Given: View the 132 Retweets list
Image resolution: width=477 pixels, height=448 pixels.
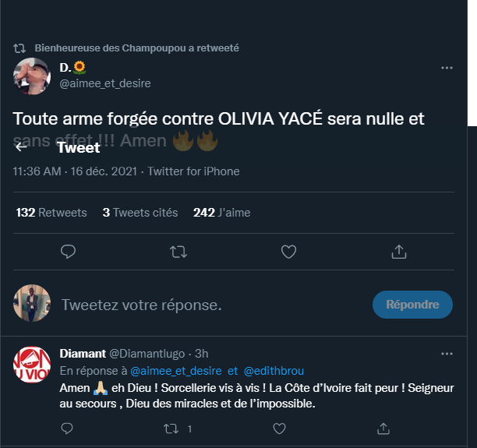Looking at the screenshot, I should [51, 212].
